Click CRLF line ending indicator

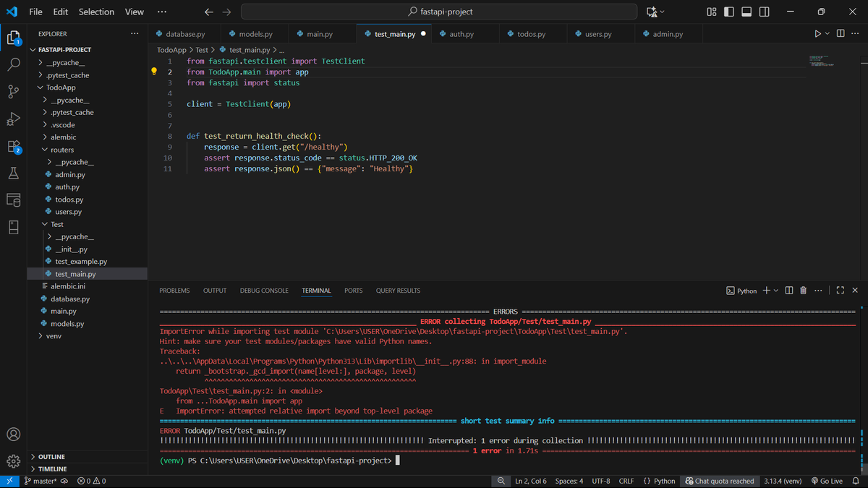click(x=626, y=481)
